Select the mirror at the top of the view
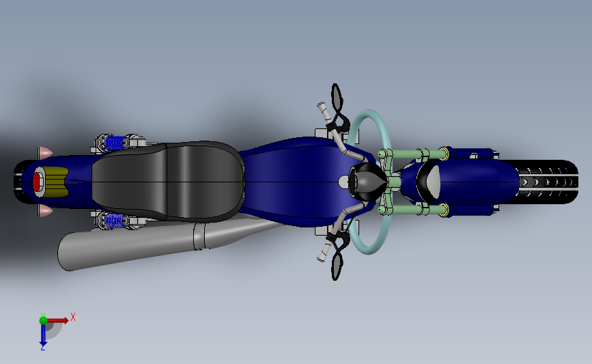The height and width of the screenshot is (364, 592). pos(337,98)
